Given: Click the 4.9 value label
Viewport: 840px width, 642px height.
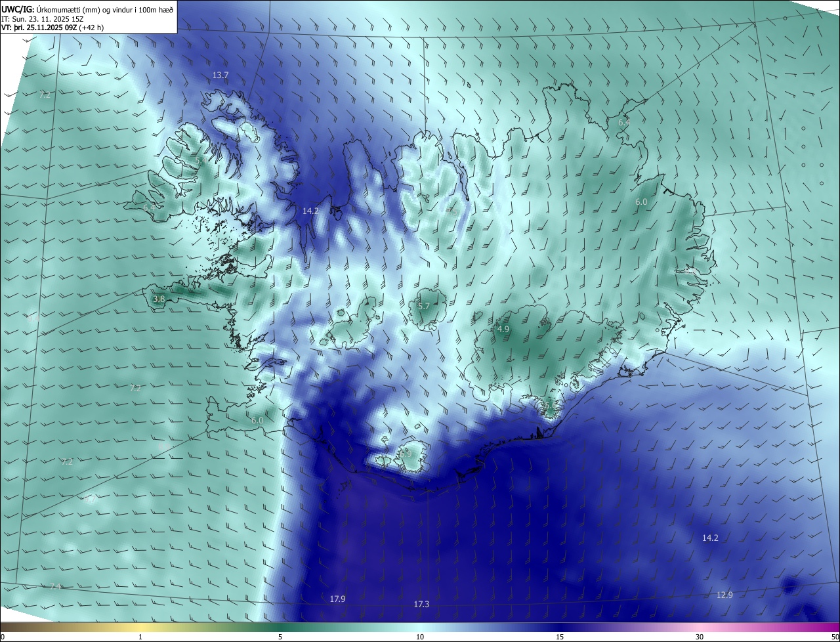Looking at the screenshot, I should point(503,329).
